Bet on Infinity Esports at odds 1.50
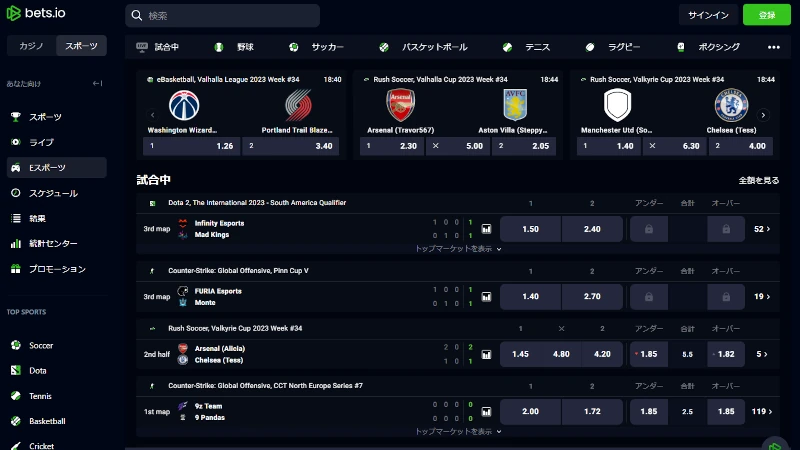The width and height of the screenshot is (800, 450). click(530, 229)
